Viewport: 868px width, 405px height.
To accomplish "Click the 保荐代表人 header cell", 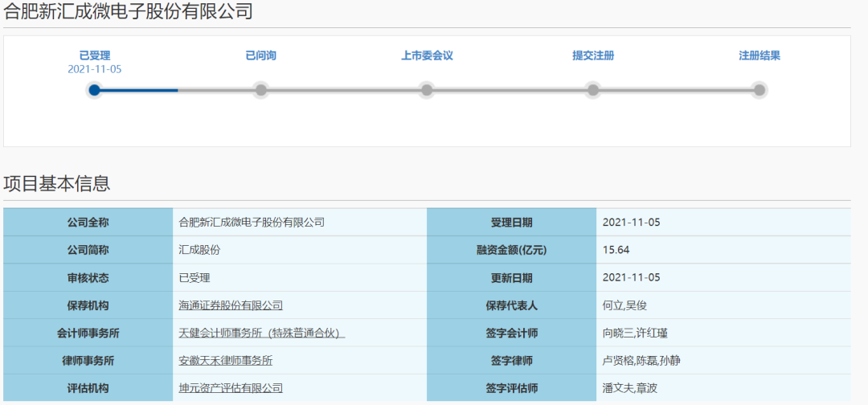I will 511,305.
